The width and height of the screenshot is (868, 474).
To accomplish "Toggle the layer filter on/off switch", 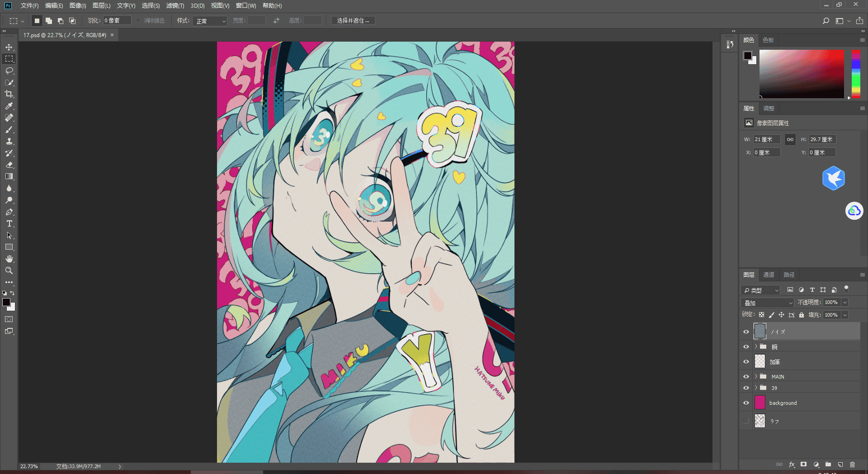I will [846, 289].
